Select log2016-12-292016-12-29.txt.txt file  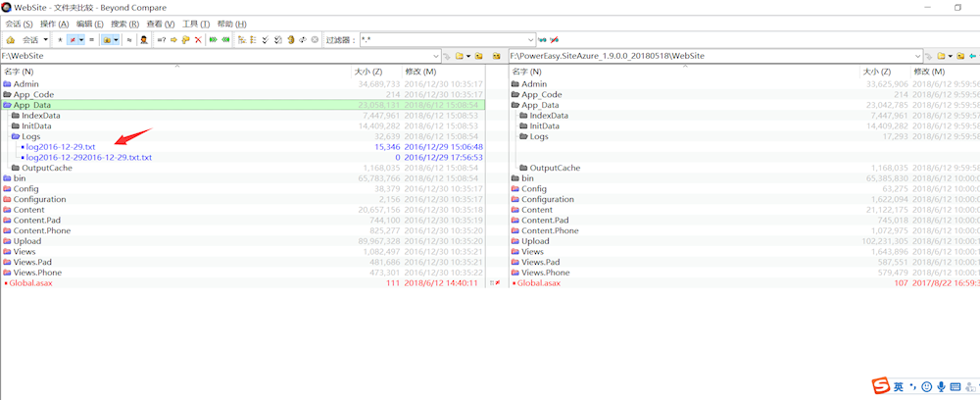click(x=89, y=158)
